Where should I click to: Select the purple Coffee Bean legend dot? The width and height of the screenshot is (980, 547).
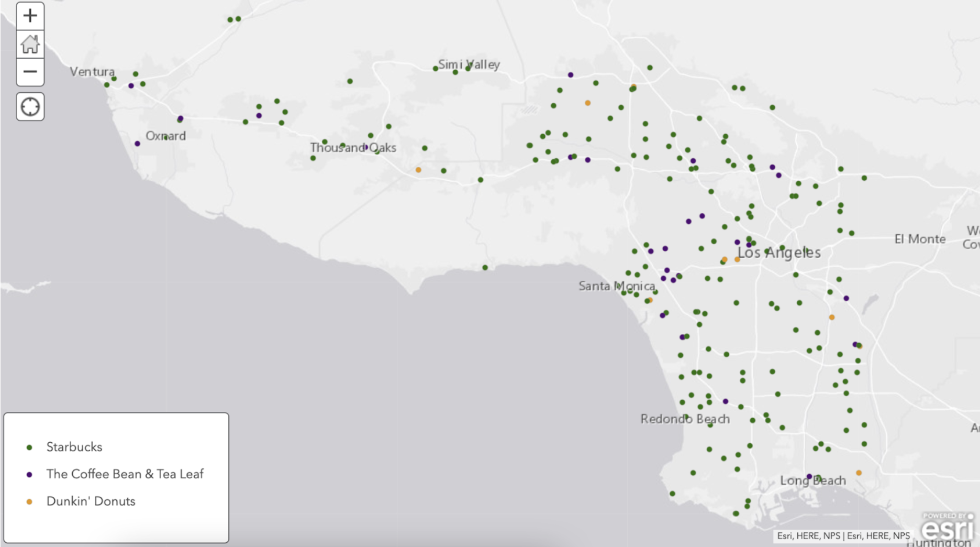[29, 474]
